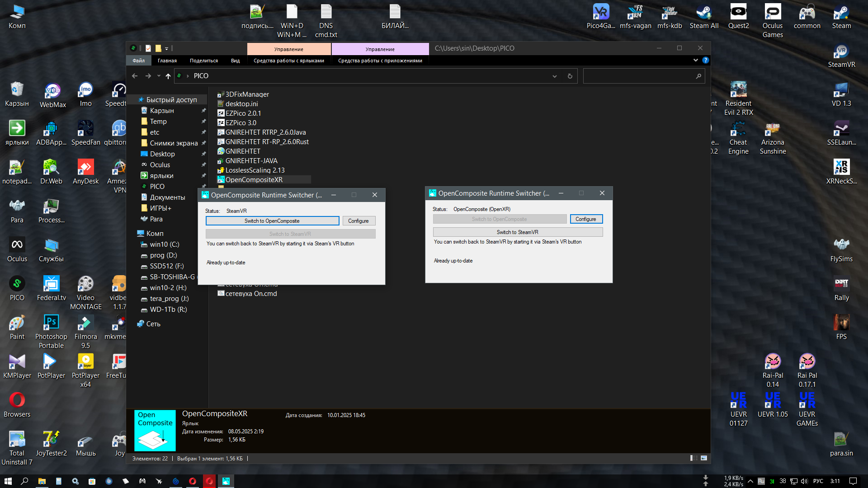Click the enabled Switch to SteamVR button
The width and height of the screenshot is (868, 488).
[518, 232]
